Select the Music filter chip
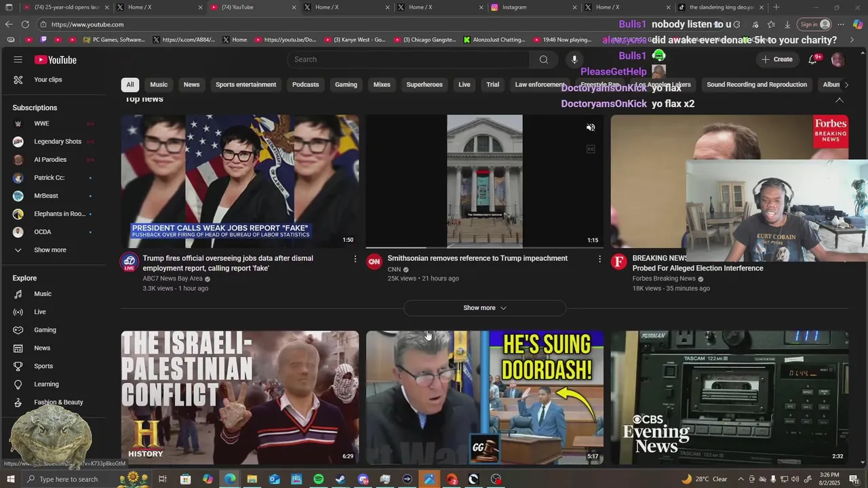This screenshot has height=488, width=868. (x=159, y=85)
